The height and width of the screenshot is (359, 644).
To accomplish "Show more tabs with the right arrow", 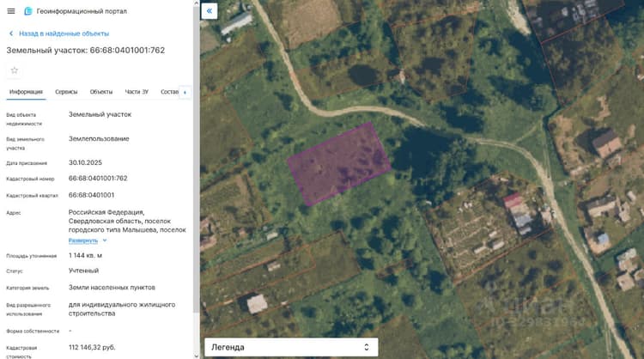I will [x=185, y=93].
